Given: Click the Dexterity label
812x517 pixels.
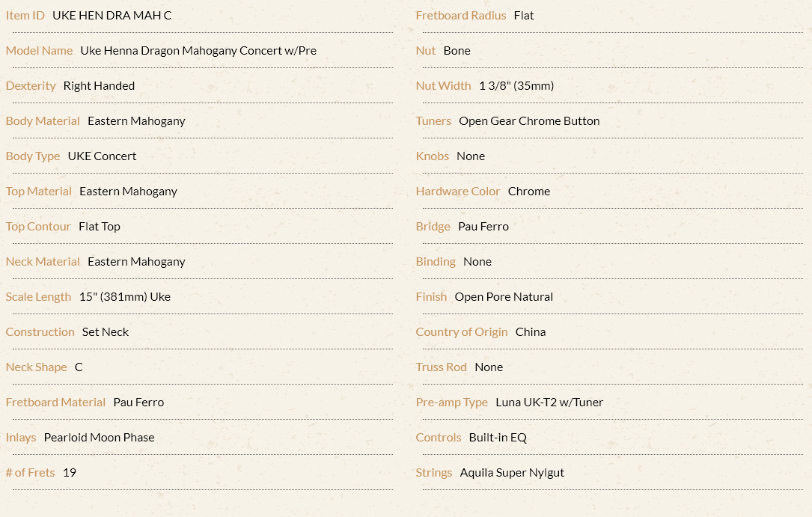Looking at the screenshot, I should pos(31,86).
